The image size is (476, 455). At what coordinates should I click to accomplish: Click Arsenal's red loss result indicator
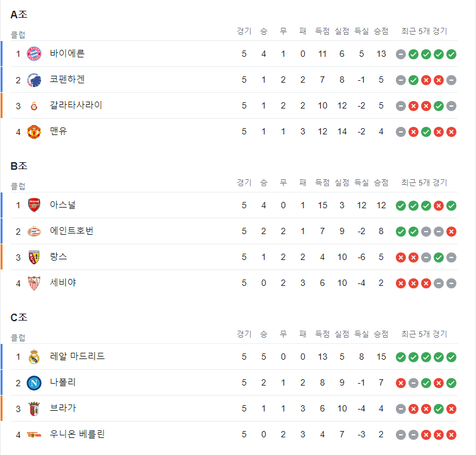(439, 206)
